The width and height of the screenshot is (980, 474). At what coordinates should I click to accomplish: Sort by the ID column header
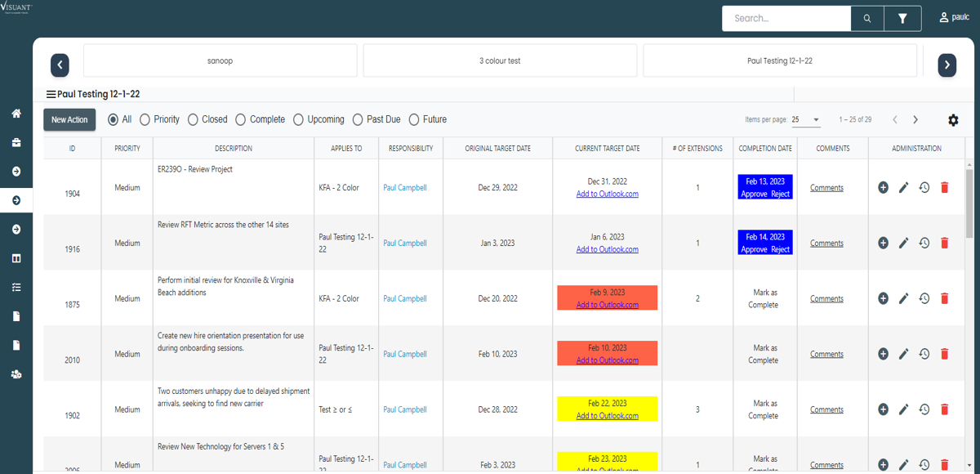coord(72,149)
